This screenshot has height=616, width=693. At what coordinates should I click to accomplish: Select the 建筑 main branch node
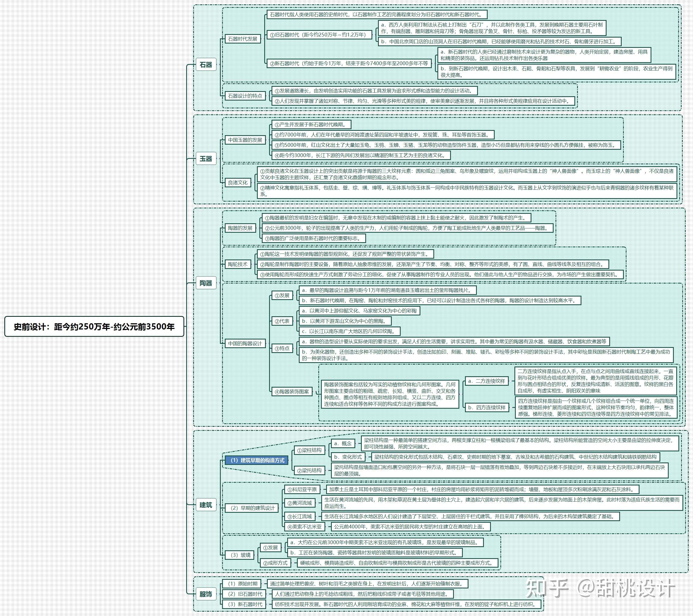[206, 505]
